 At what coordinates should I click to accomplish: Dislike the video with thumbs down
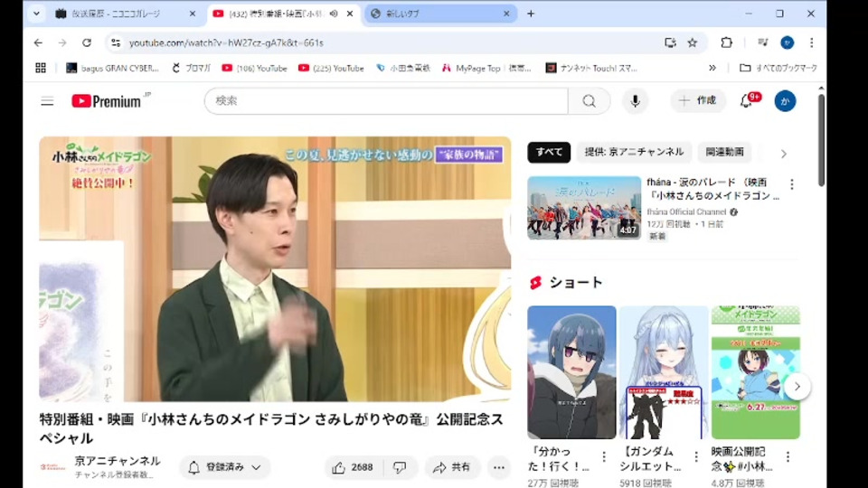click(399, 467)
